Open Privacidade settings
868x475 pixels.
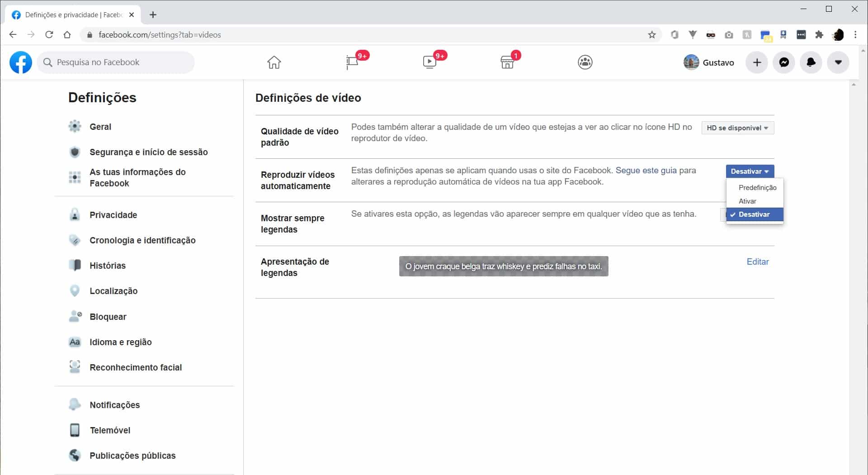pyautogui.click(x=113, y=215)
